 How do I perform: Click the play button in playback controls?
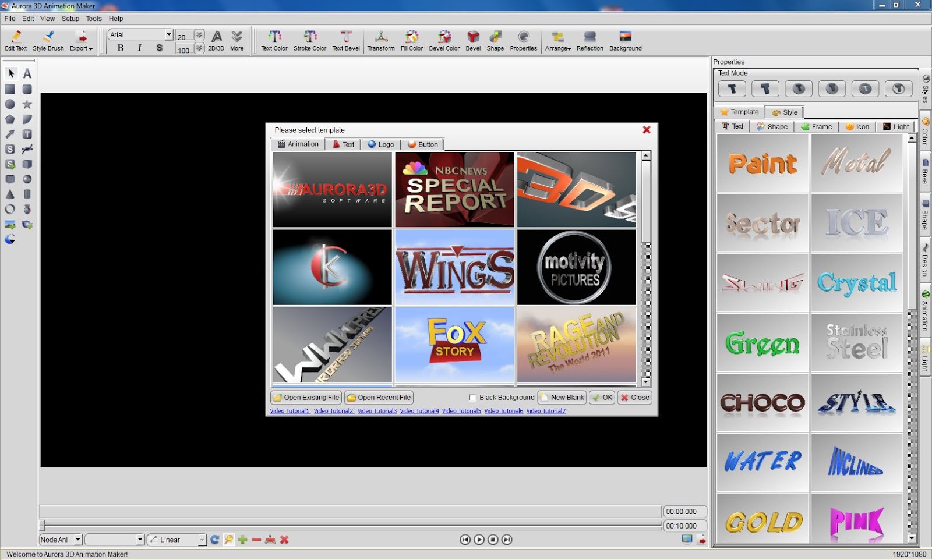[x=479, y=540]
